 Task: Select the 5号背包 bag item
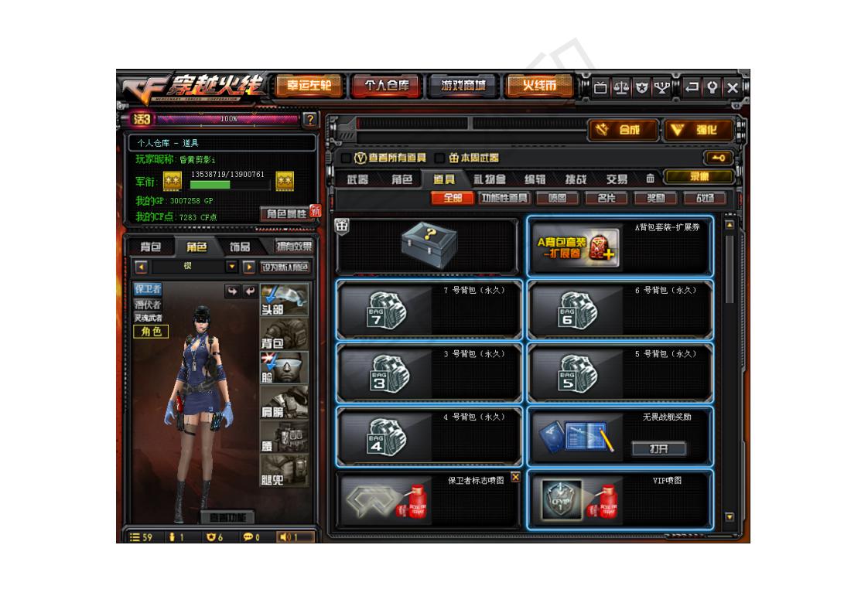pyautogui.click(x=620, y=373)
